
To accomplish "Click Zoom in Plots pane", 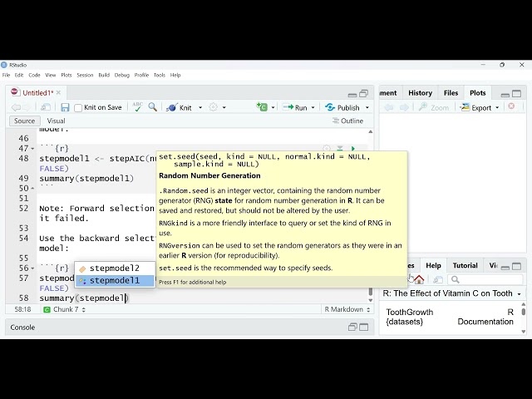I will (434, 107).
